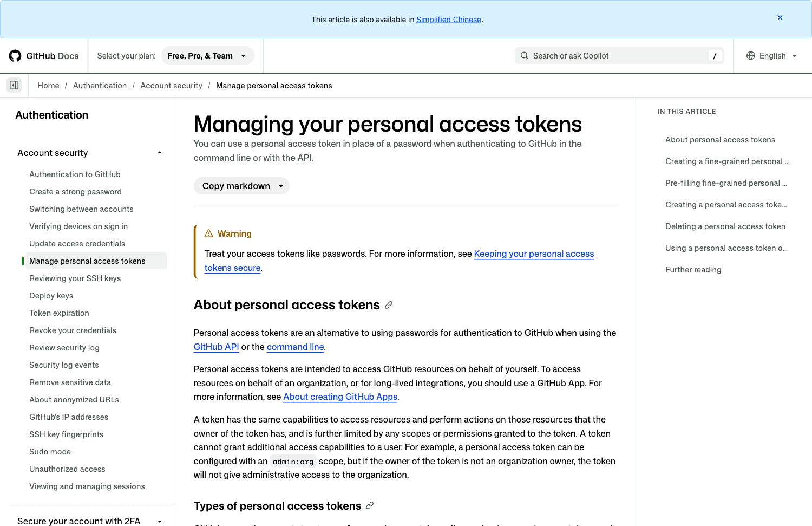Toggle the sidebar collapse icon
The height and width of the screenshot is (526, 812).
14,85
